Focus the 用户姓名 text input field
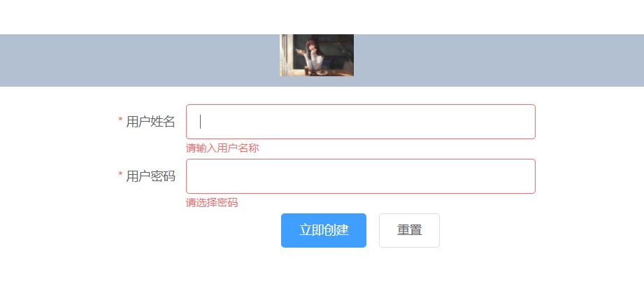This screenshot has height=284, width=644. (x=361, y=122)
